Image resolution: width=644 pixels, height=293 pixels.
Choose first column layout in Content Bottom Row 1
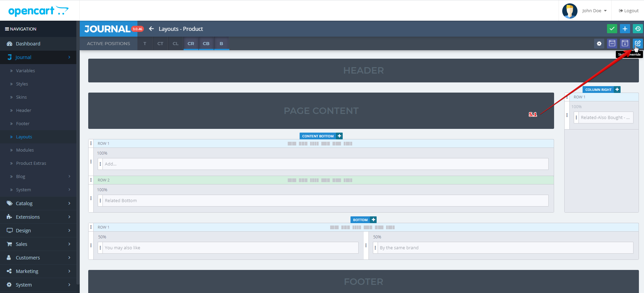[x=292, y=144]
